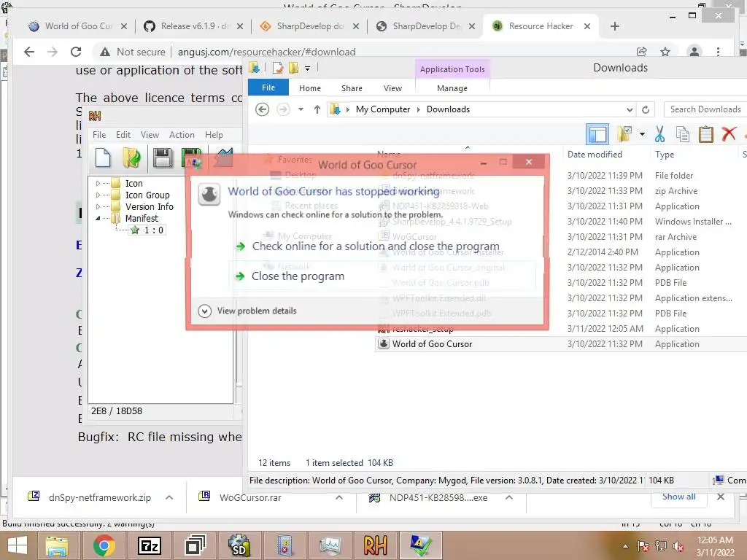Open Resource Hacker RH taskbar icon

pyautogui.click(x=375, y=545)
